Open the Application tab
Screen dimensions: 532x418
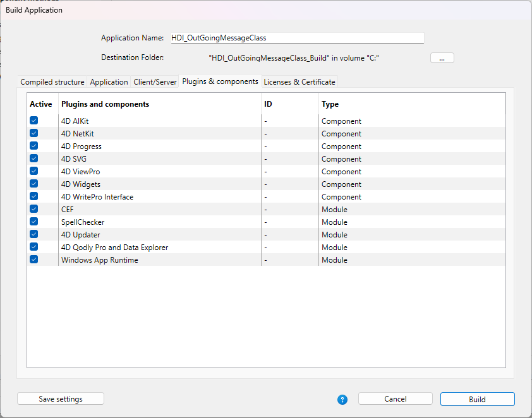pyautogui.click(x=109, y=82)
